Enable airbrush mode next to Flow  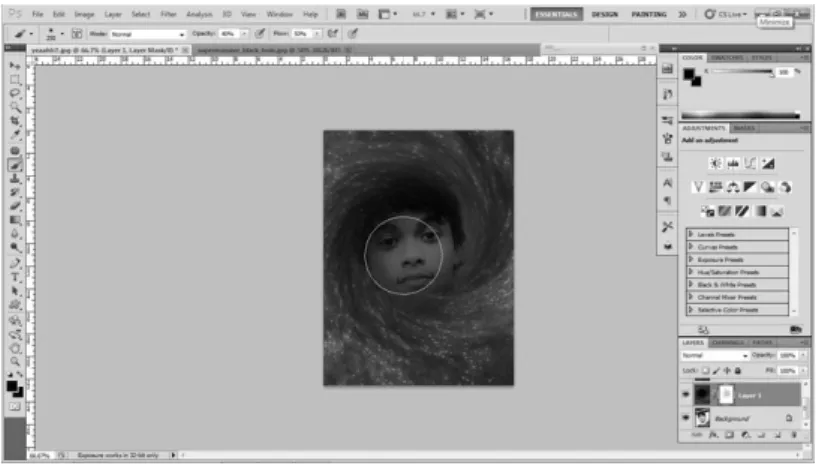333,34
